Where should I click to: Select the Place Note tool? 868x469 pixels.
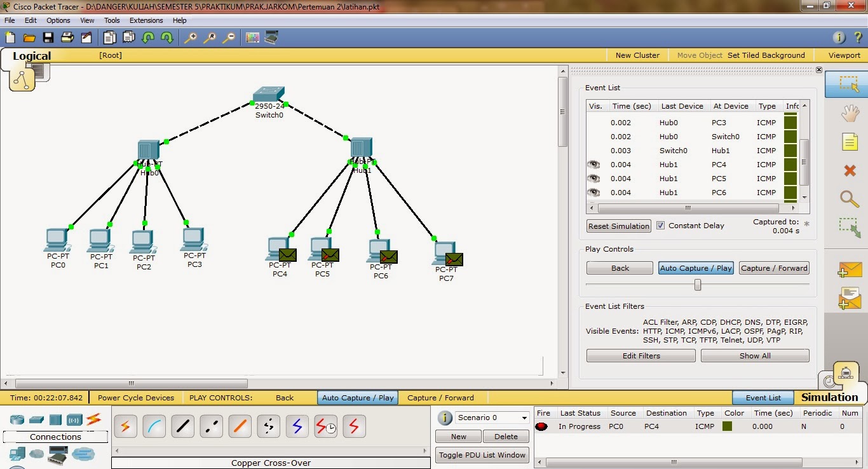850,142
